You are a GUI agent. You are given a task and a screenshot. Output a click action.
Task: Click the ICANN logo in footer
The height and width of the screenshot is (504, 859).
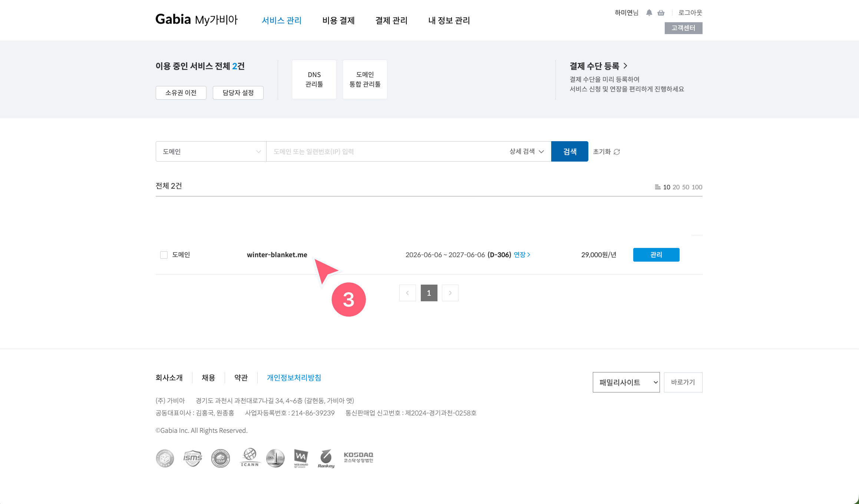[x=250, y=457]
